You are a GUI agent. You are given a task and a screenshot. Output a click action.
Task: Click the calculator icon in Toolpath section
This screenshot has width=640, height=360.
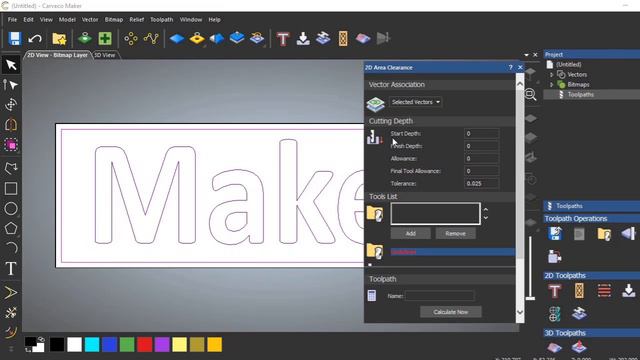371,296
